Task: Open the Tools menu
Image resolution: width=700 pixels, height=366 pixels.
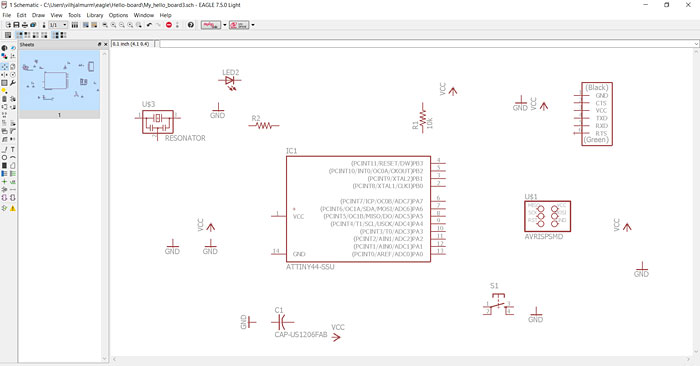Action: (x=74, y=15)
